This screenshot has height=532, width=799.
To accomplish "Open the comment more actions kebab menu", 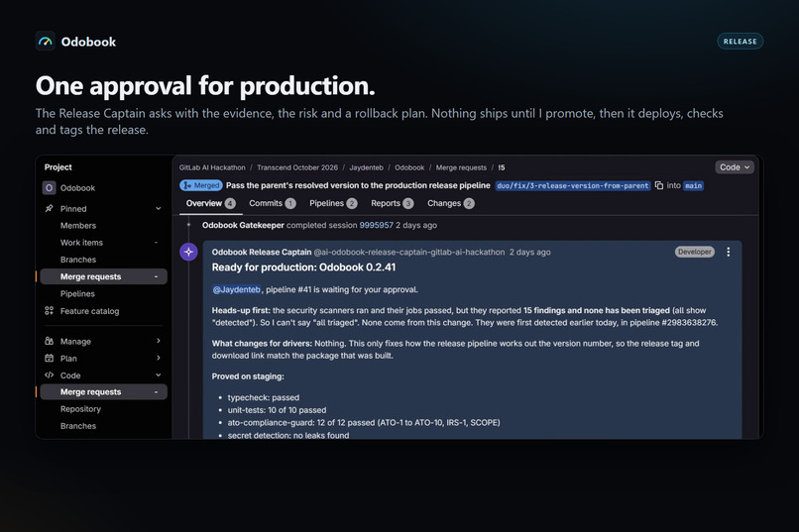I will pyautogui.click(x=729, y=252).
